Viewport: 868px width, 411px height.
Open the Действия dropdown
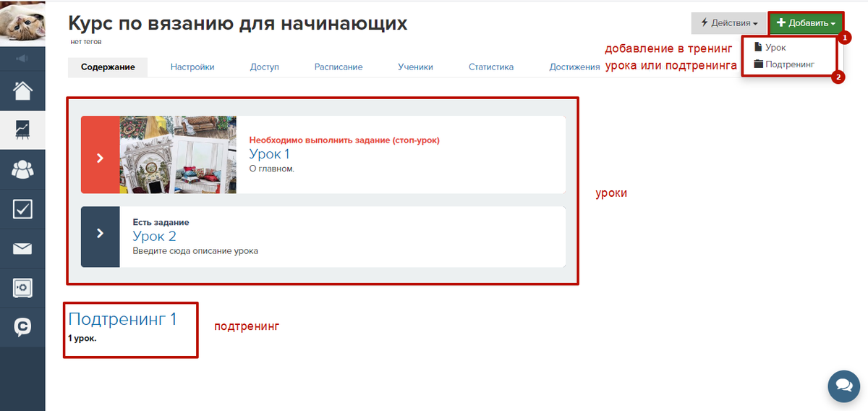click(x=729, y=23)
